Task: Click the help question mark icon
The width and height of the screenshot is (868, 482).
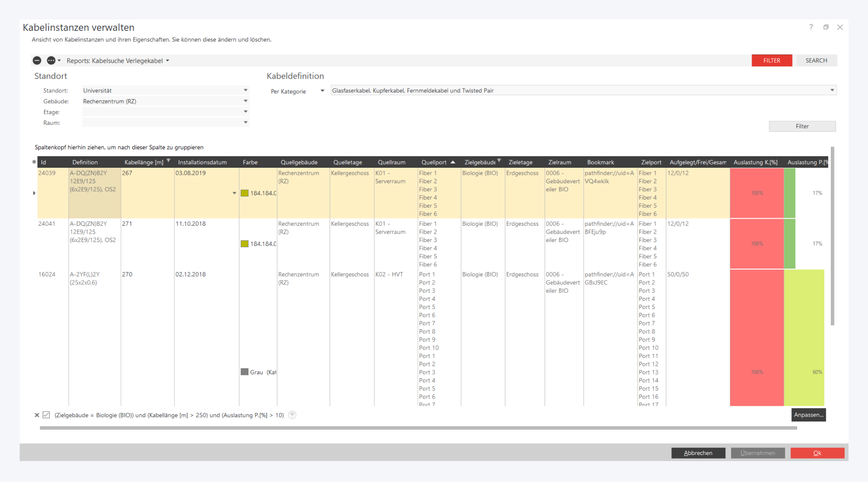Action: point(811,27)
